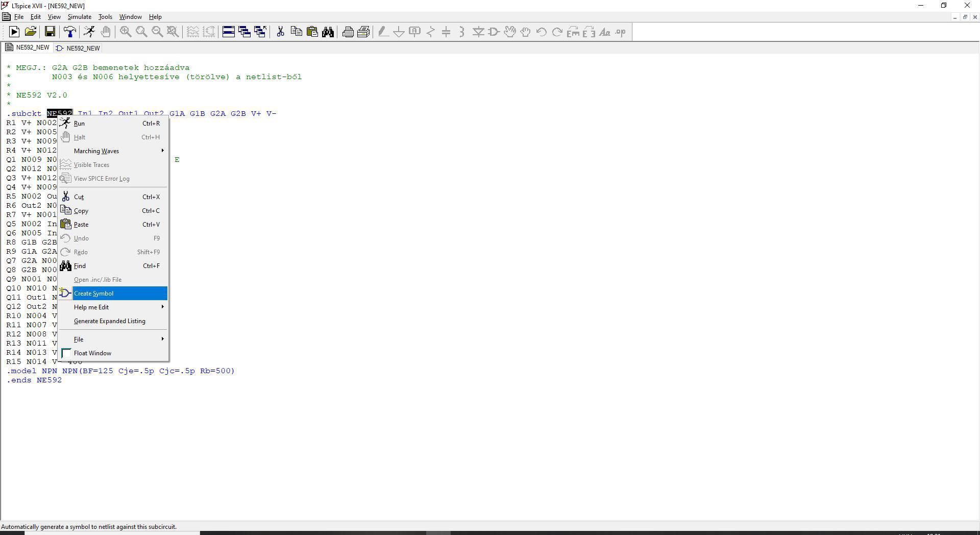This screenshot has height=535, width=980.
Task: Switch to the NE592_NEW symbol tab
Action: [78, 48]
